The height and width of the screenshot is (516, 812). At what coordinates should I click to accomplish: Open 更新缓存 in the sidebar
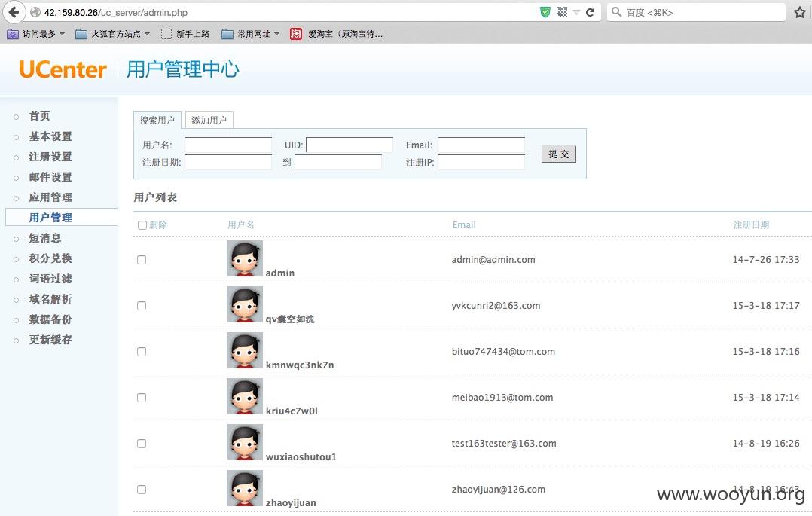click(x=50, y=340)
